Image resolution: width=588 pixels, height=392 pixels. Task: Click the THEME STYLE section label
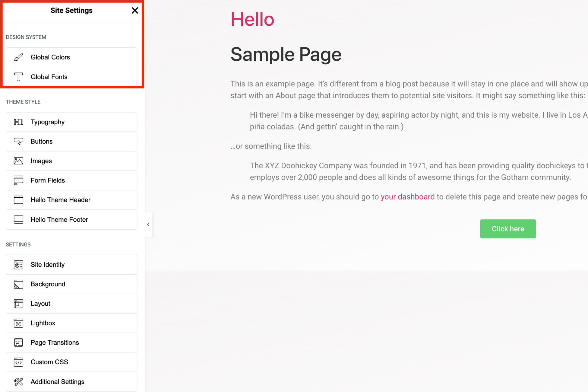click(x=23, y=102)
